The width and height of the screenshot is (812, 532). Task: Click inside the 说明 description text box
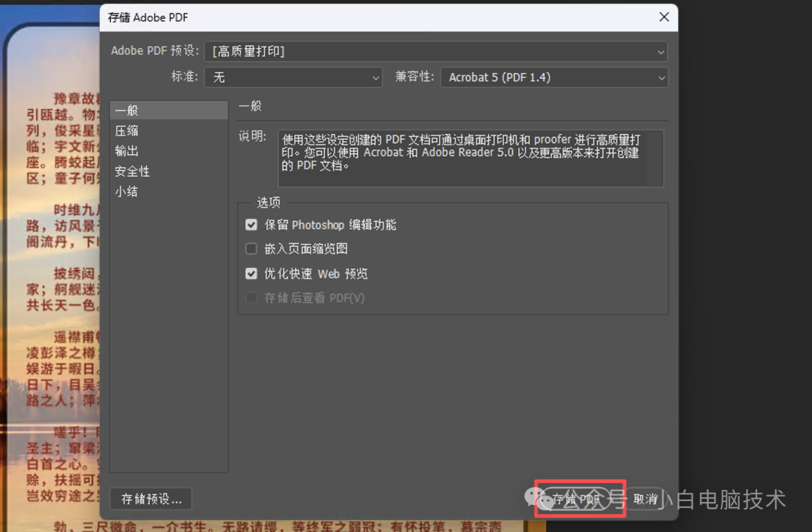[x=470, y=158]
